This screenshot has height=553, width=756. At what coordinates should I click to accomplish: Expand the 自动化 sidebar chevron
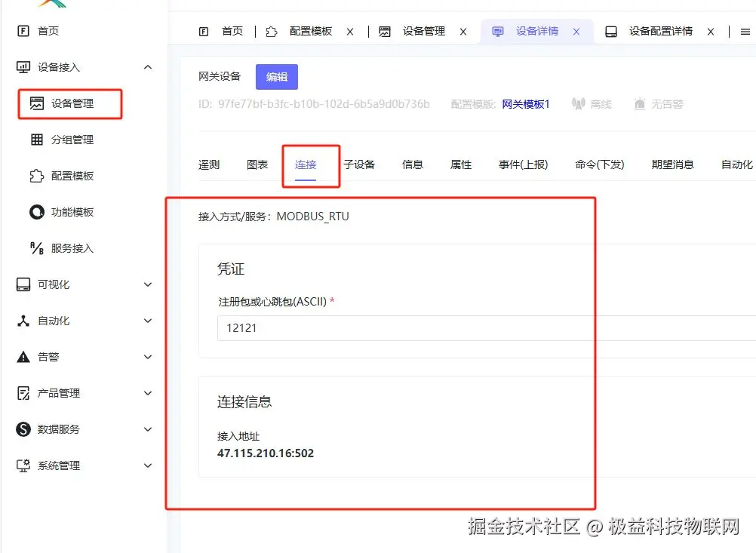pyautogui.click(x=148, y=321)
